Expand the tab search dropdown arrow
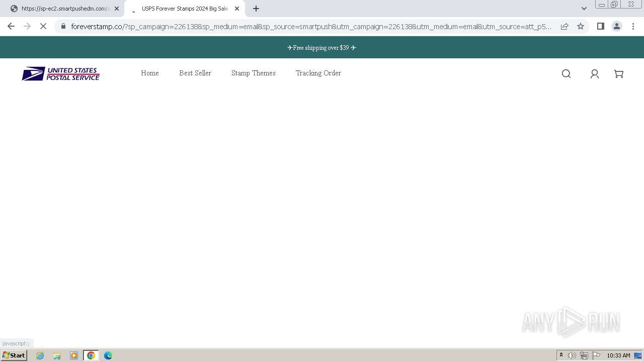 [584, 9]
